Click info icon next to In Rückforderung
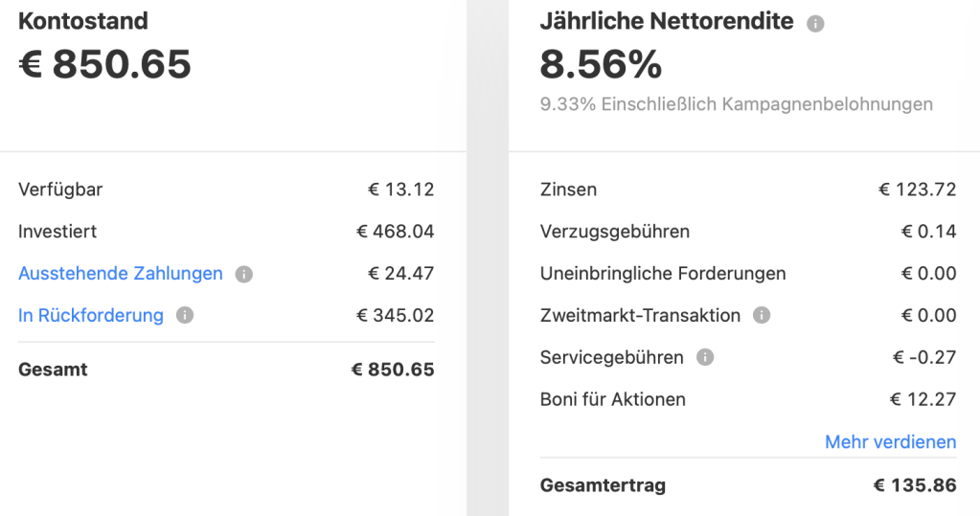Screen dimensions: 980x516 pos(185,315)
